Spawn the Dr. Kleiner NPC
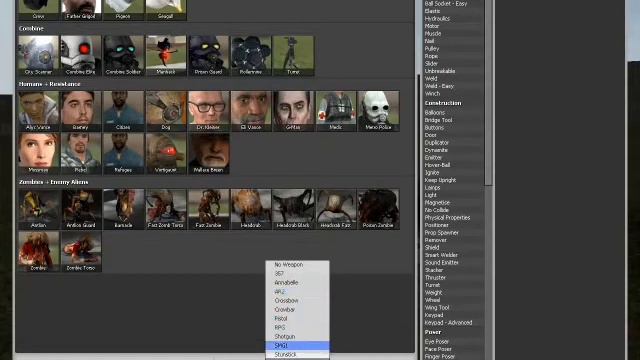 (208, 111)
